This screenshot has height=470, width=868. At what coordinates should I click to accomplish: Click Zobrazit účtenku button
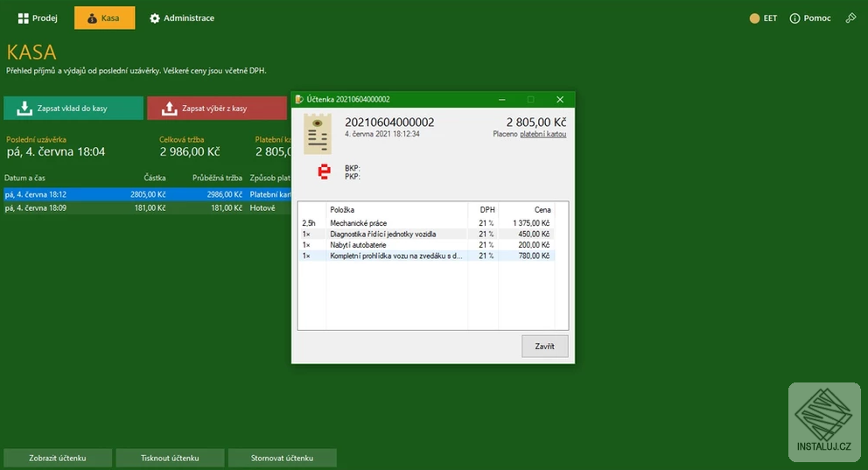click(x=58, y=458)
